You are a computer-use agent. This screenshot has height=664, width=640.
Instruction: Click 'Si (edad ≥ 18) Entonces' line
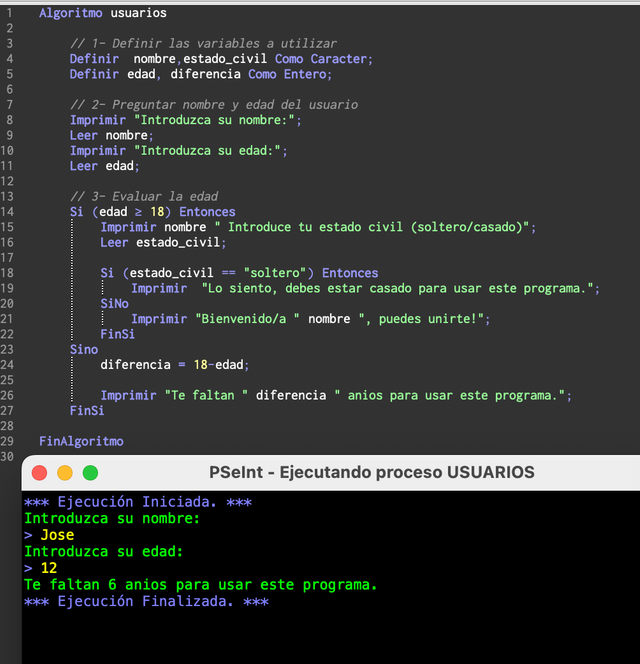(152, 212)
